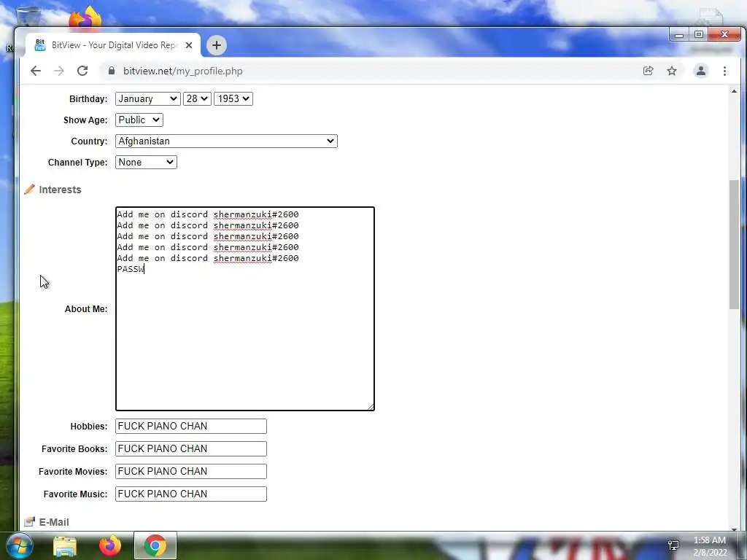Open the birthday day dropdown showing 28
The width and height of the screenshot is (747, 560).
(x=197, y=98)
